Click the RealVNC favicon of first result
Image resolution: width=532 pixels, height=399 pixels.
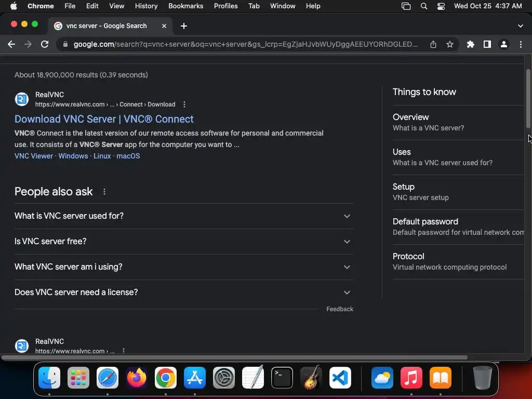tap(22, 99)
